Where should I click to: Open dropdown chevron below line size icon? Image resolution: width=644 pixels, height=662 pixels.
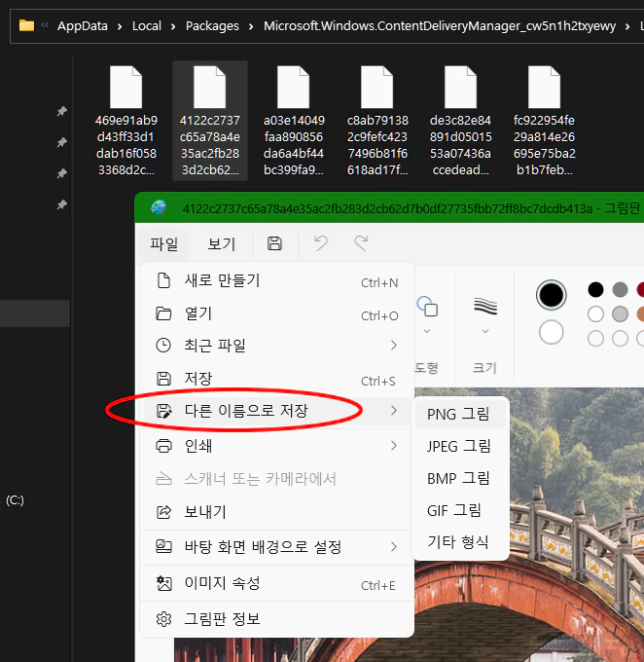tap(485, 331)
